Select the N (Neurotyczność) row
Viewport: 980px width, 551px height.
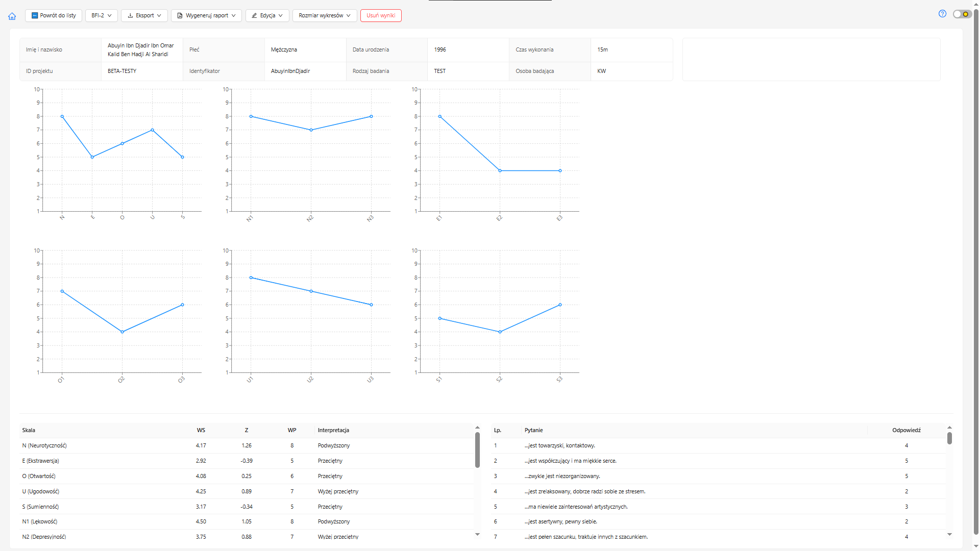[248, 445]
